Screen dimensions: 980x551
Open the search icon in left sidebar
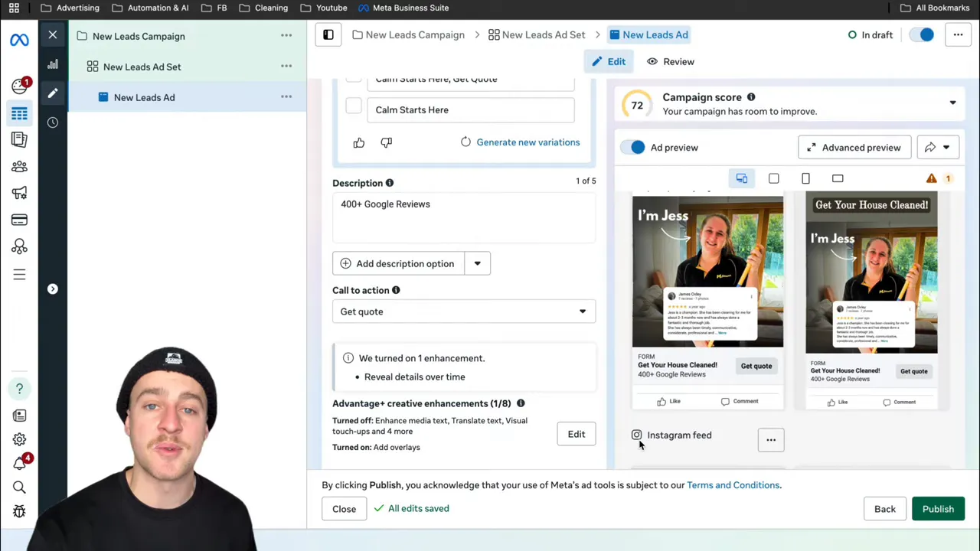coord(19,487)
